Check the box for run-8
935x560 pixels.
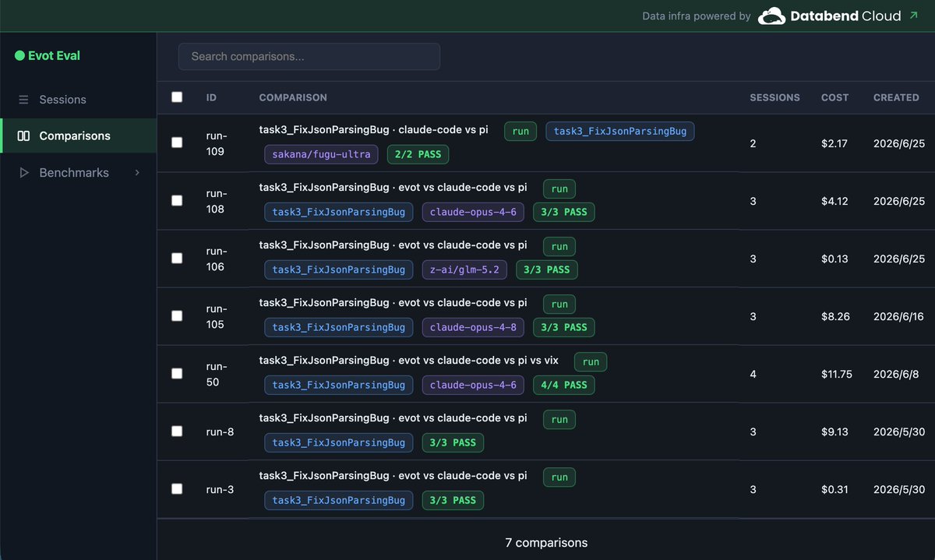click(177, 431)
